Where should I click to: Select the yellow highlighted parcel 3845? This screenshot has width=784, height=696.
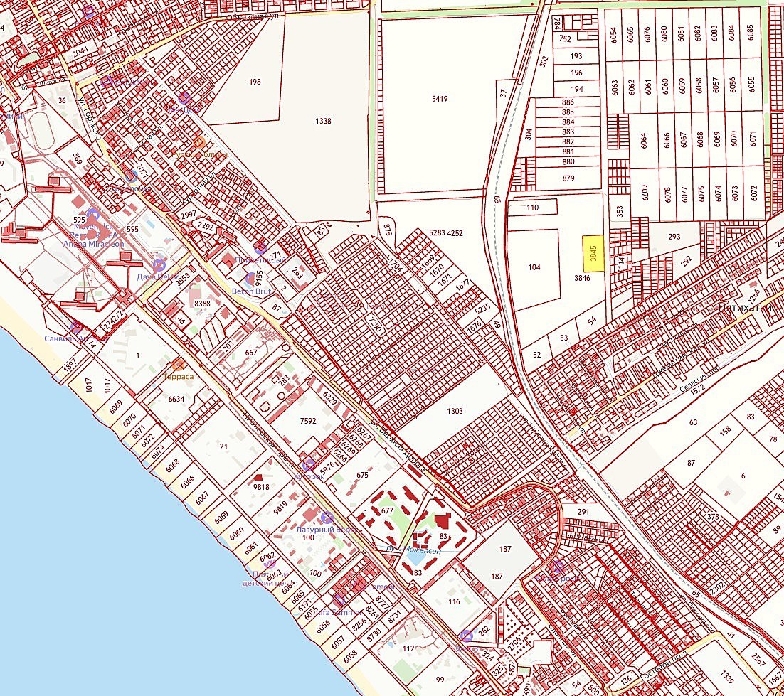[x=593, y=254]
